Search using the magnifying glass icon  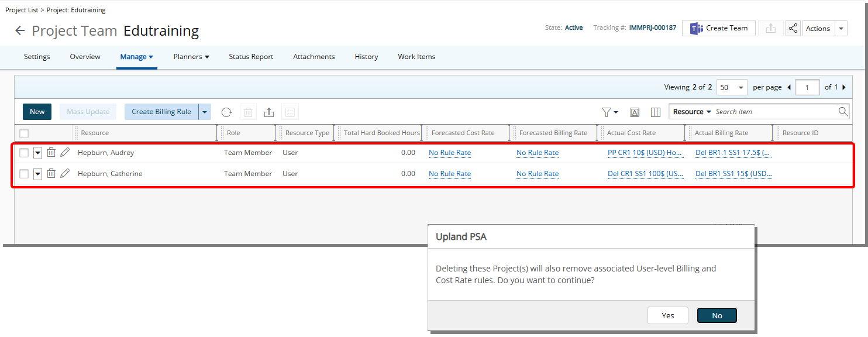tap(843, 111)
